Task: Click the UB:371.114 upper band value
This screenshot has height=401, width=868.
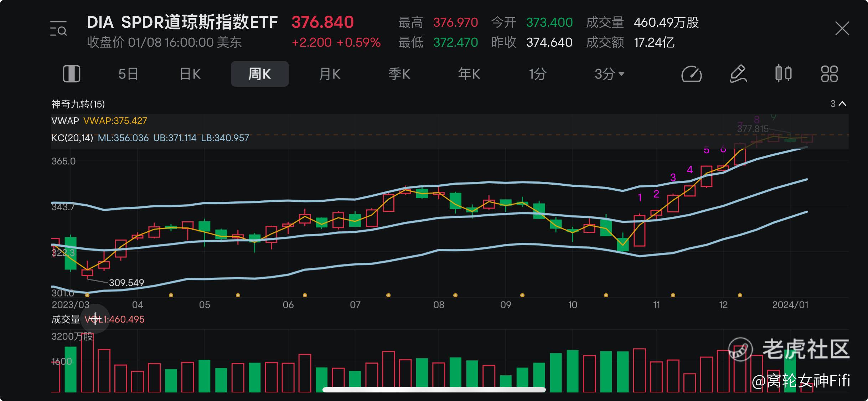Action: point(175,138)
